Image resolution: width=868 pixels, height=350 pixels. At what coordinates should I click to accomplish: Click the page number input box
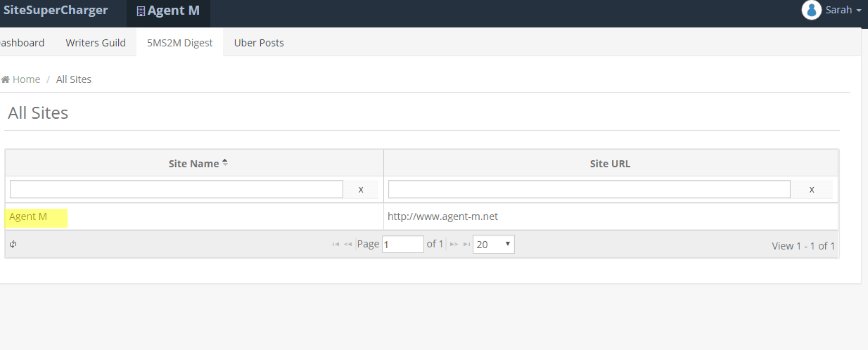pos(402,245)
